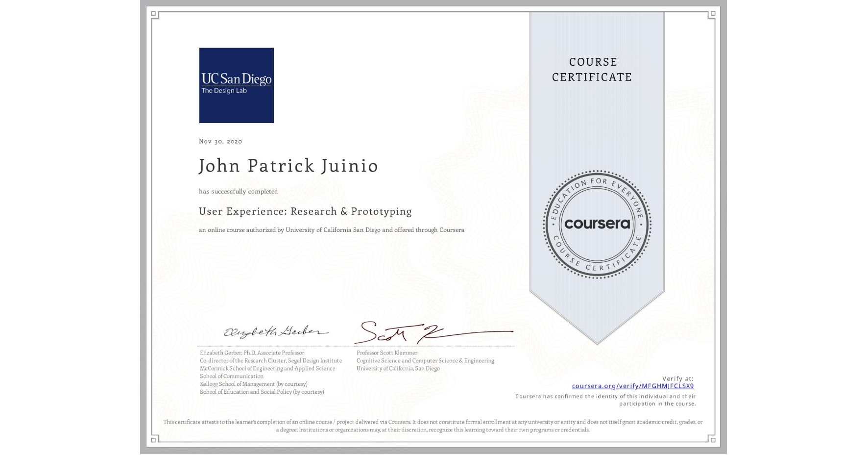The height and width of the screenshot is (455, 868).
Task: Select the identity confirmation disclaimer text
Action: pyautogui.click(x=606, y=400)
